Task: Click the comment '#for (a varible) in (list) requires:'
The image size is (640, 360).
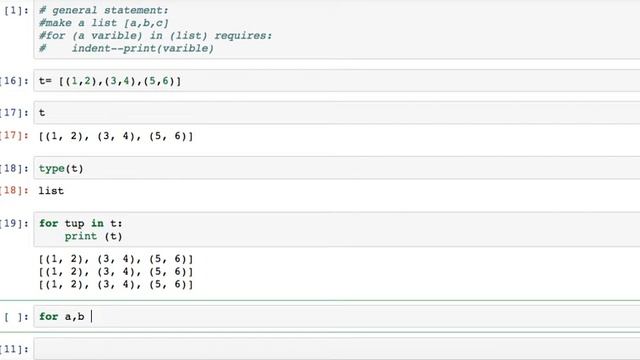Action: click(x=156, y=36)
